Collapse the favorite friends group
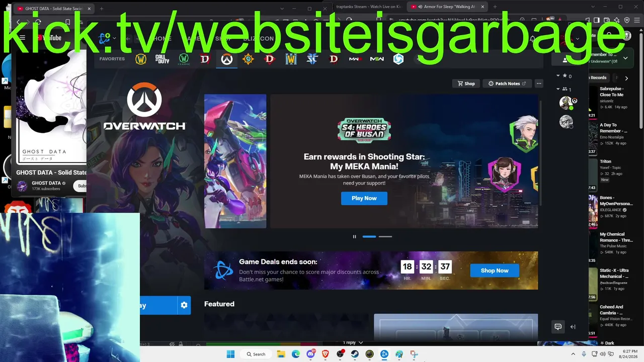The height and width of the screenshot is (362, 644). tap(558, 76)
